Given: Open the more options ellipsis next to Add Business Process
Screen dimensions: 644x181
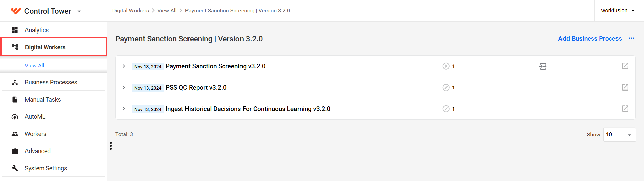Looking at the screenshot, I should [x=631, y=38].
